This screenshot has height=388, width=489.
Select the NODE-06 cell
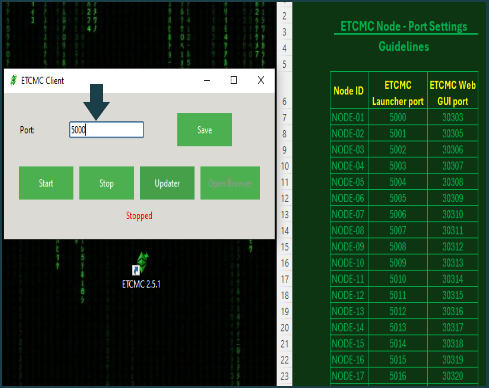349,198
